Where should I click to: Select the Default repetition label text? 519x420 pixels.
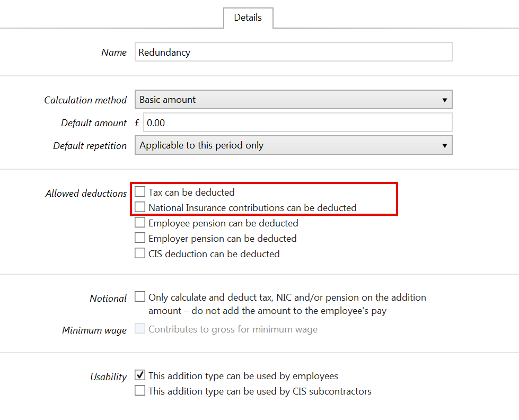(x=90, y=146)
